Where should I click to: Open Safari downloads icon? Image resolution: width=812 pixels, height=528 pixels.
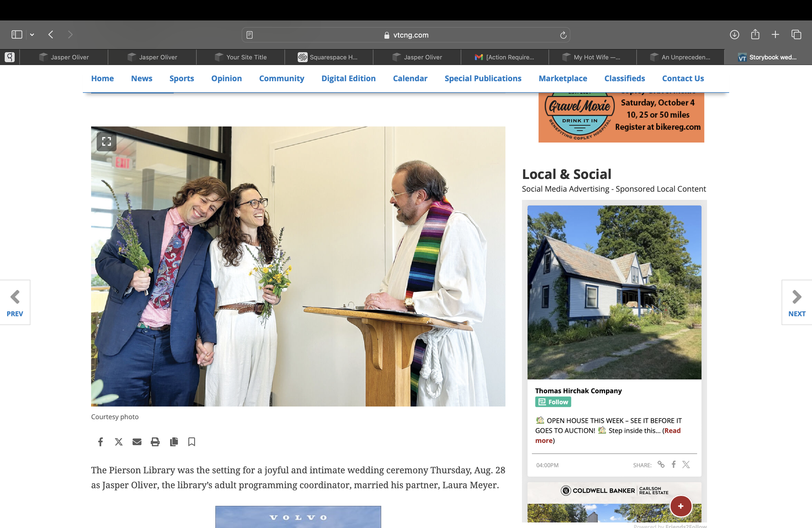(734, 34)
